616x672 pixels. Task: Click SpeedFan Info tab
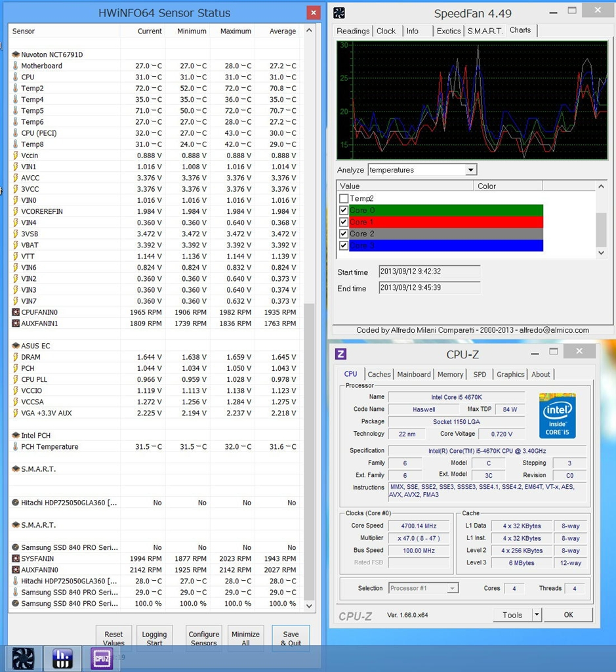(413, 31)
